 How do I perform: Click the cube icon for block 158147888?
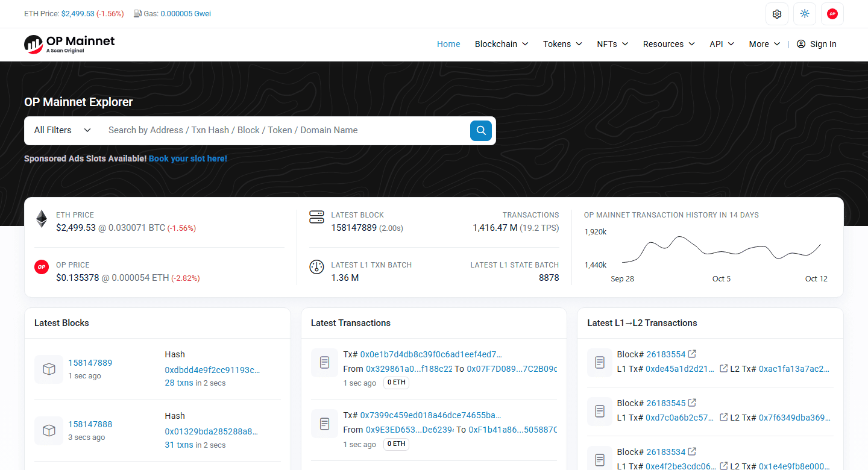49,430
